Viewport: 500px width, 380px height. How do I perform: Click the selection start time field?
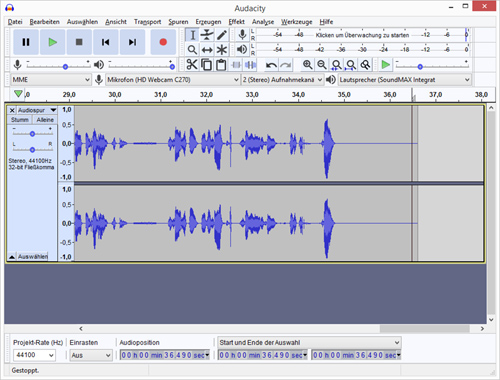coord(263,355)
